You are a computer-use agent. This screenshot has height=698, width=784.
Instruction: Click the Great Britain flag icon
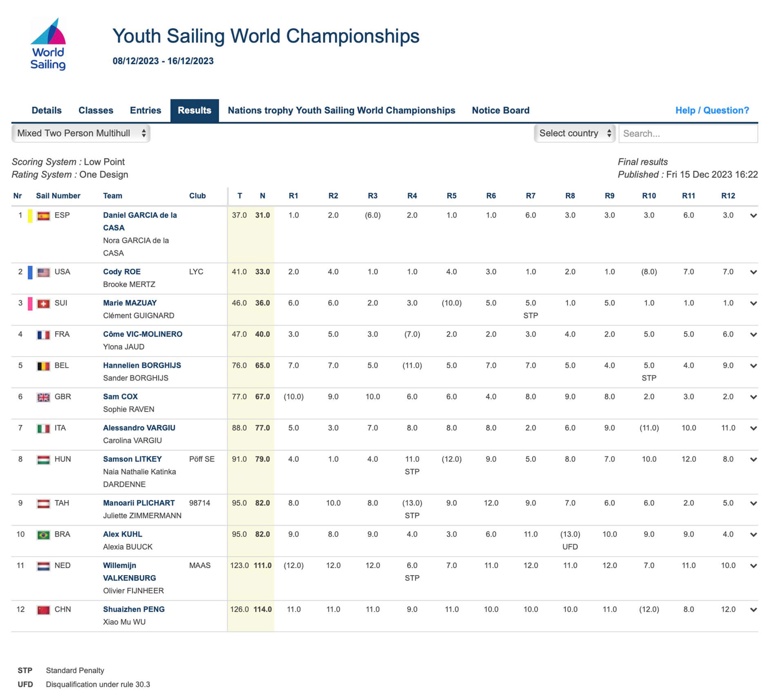coord(43,397)
